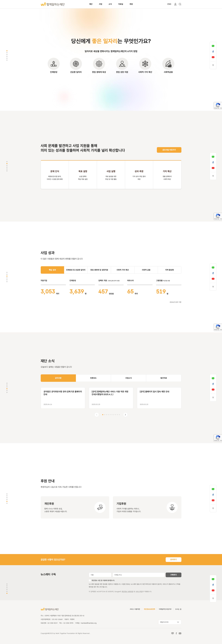
Task: Click the 문제 인식 process card
Action: [x=55, y=175]
